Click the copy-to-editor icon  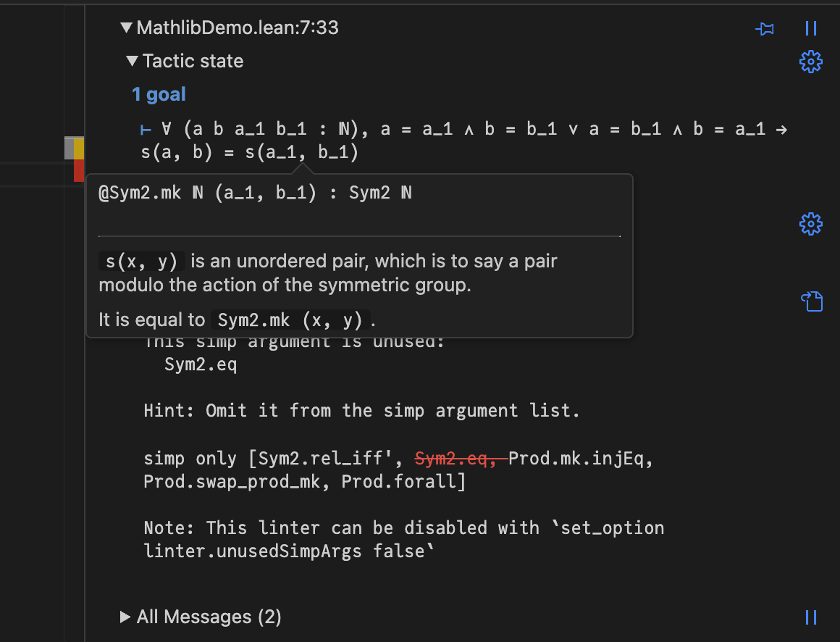(x=811, y=301)
